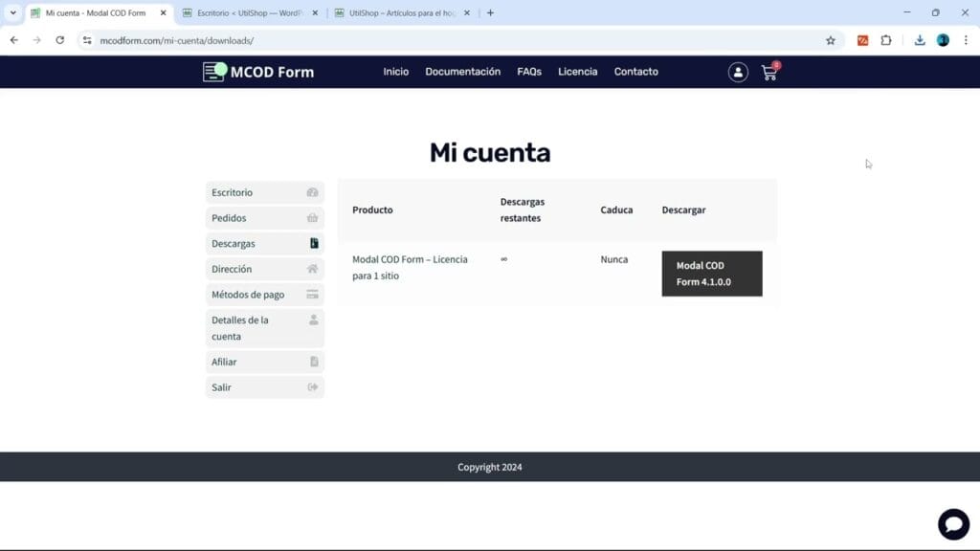Click Salir to log out
The width and height of the screenshot is (980, 551).
(264, 387)
